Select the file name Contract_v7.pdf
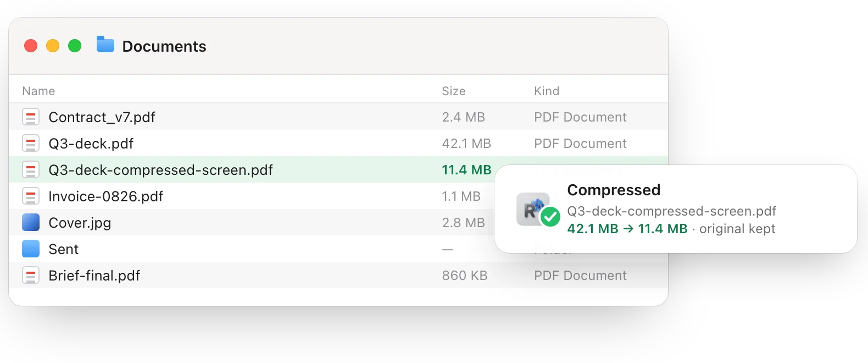 (102, 117)
